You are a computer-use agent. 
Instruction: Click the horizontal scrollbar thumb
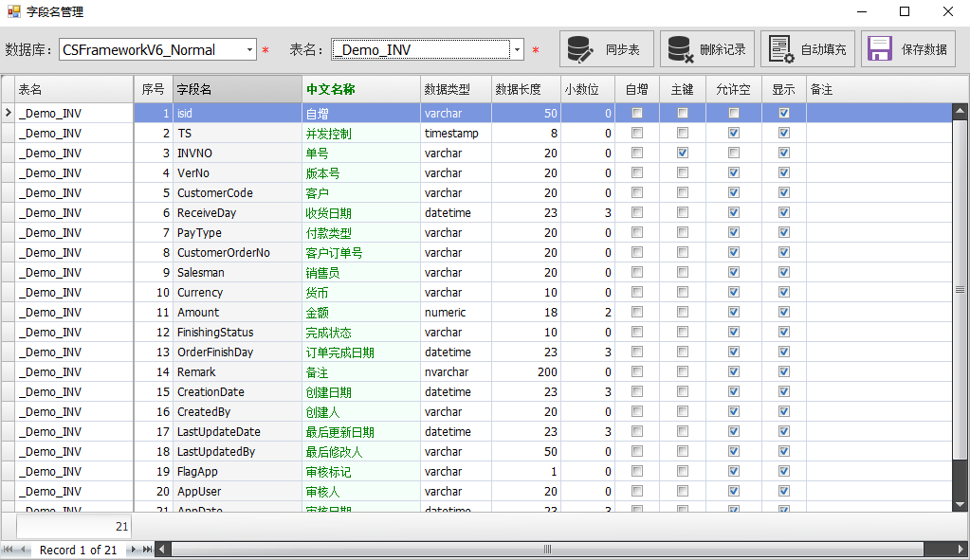(x=546, y=550)
